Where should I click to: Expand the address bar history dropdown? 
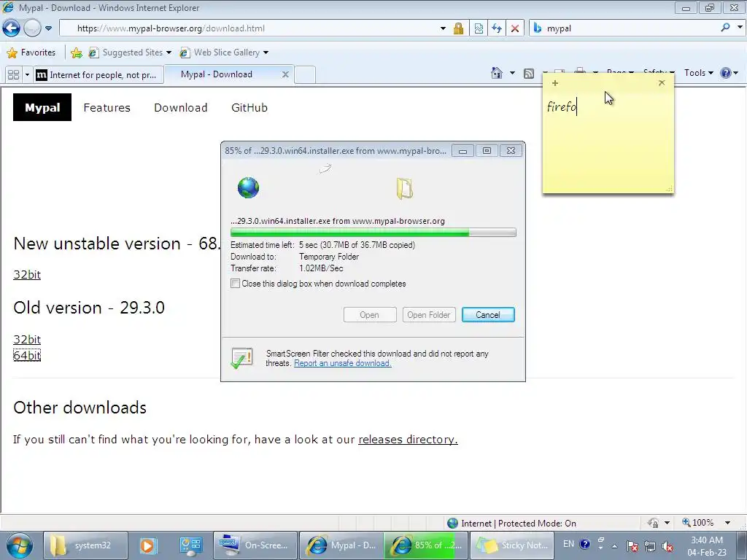[443, 28]
